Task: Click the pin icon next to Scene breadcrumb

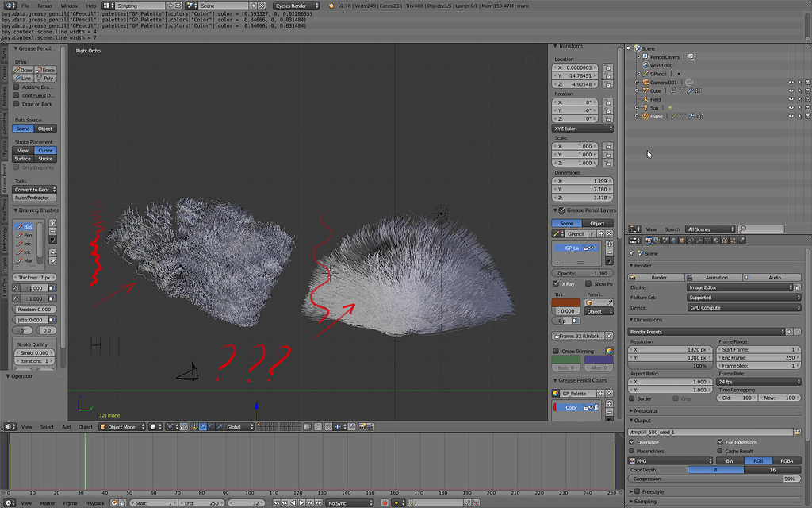Action: pyautogui.click(x=631, y=253)
